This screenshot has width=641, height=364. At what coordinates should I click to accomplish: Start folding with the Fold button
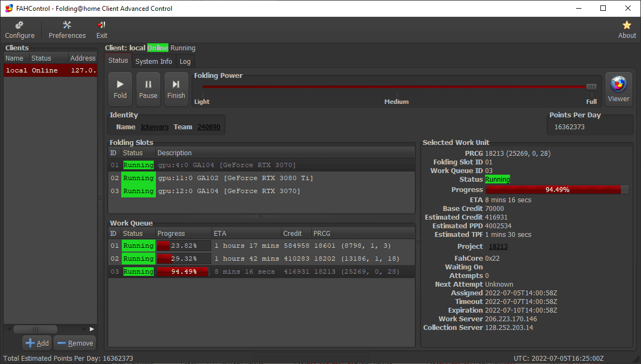point(120,89)
